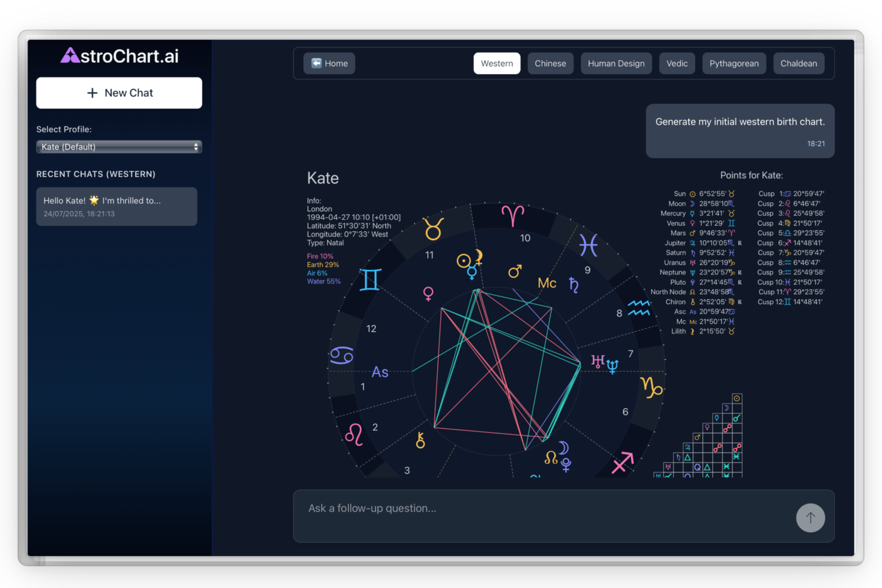Open the Select Profile dropdown
The width and height of the screenshot is (882, 588).
tap(119, 147)
